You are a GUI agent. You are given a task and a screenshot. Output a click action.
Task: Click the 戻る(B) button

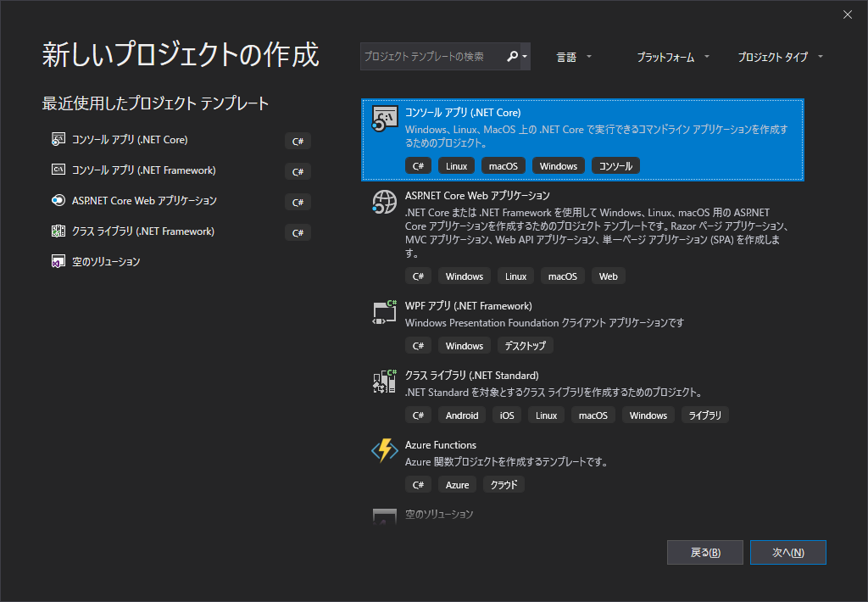(x=704, y=552)
